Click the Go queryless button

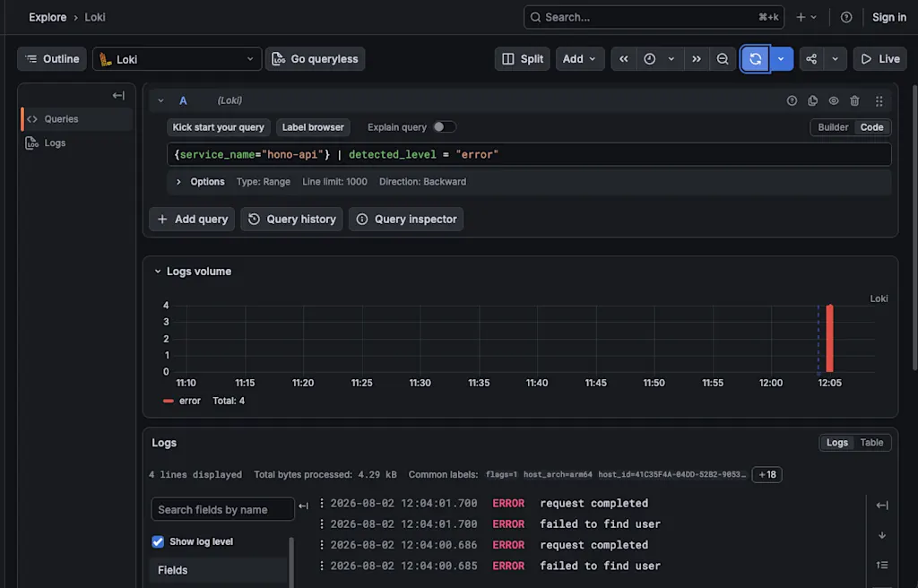315,58
